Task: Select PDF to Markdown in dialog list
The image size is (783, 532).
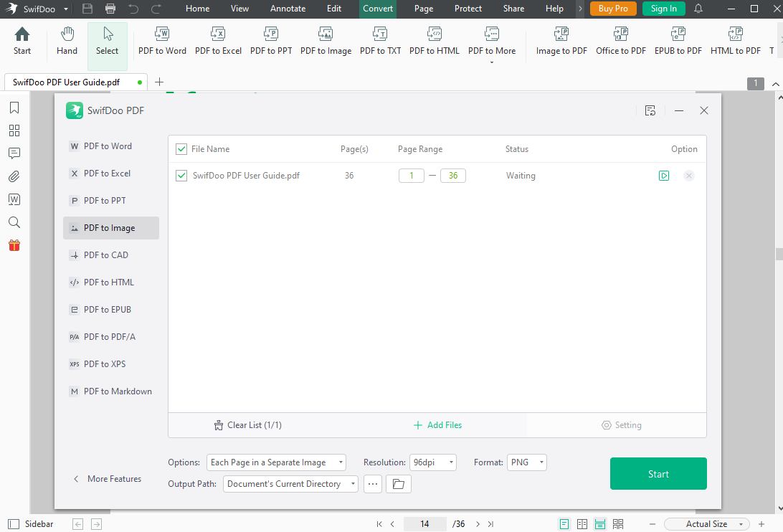Action: pyautogui.click(x=111, y=391)
